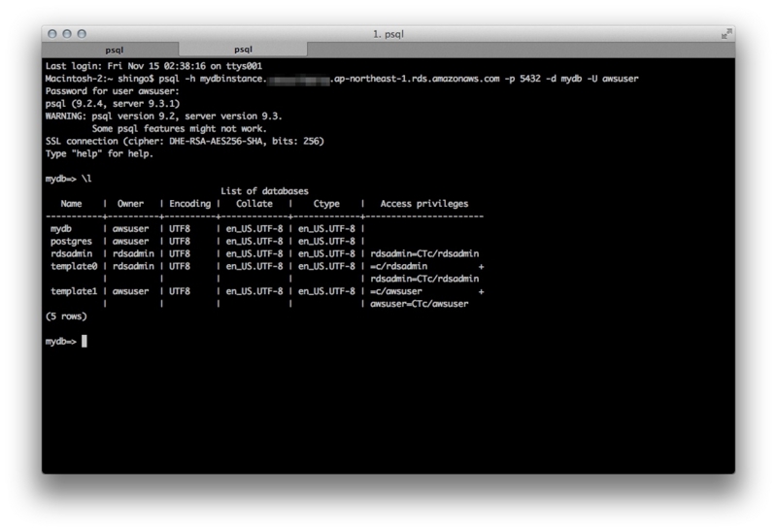Click the owner 'awsuser' in the mydb row
The width and height of the screenshot is (777, 532).
[x=130, y=229]
